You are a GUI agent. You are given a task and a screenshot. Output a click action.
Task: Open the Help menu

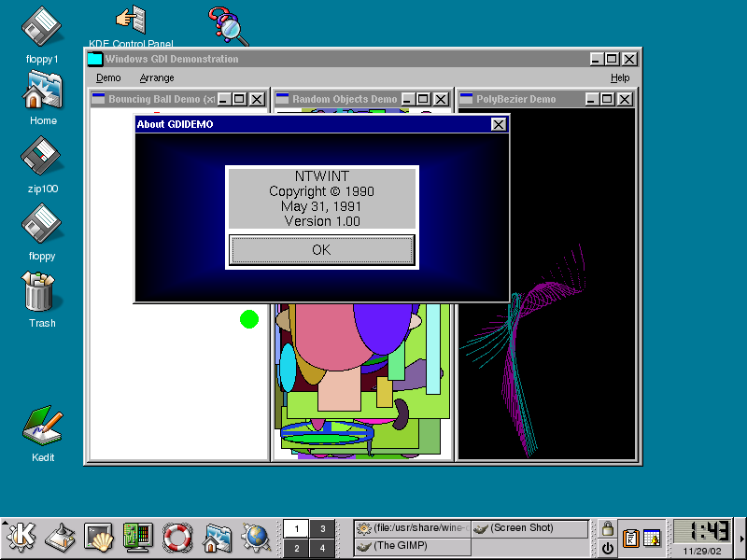click(620, 78)
